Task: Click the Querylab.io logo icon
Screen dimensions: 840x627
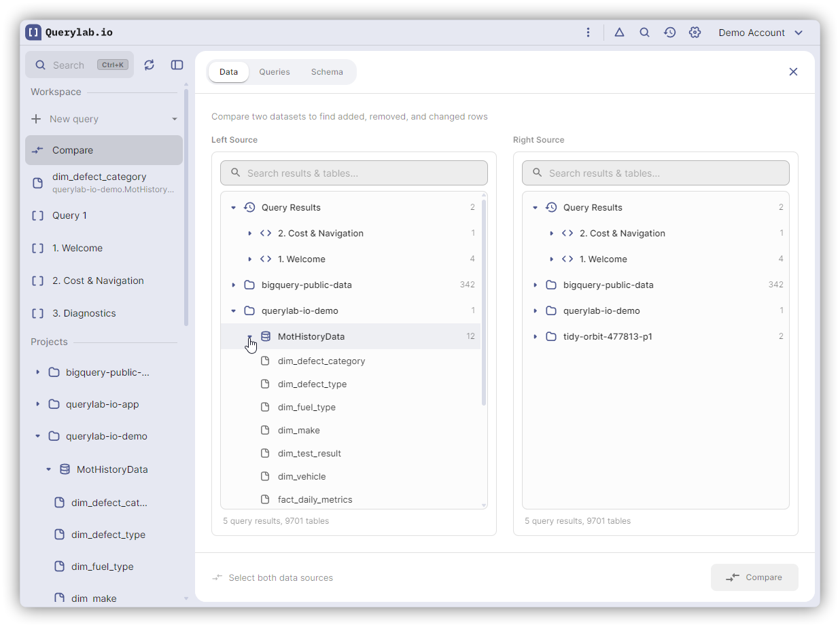Action: pyautogui.click(x=33, y=32)
